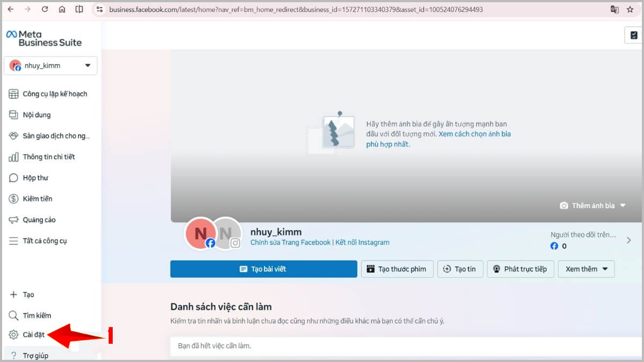Screen dimensions: 644x362
Task: Open the Kết nối Instagram link
Action: coord(363,242)
